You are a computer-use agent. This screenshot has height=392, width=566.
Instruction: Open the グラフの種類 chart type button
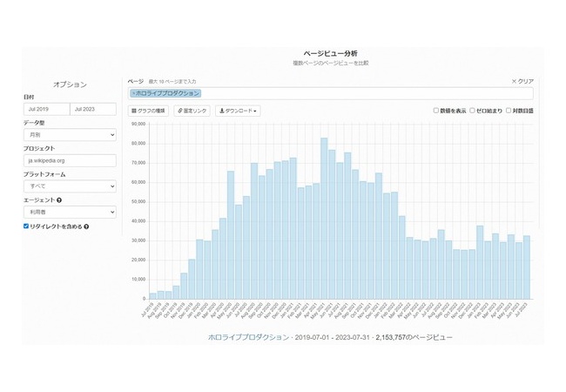(x=148, y=111)
